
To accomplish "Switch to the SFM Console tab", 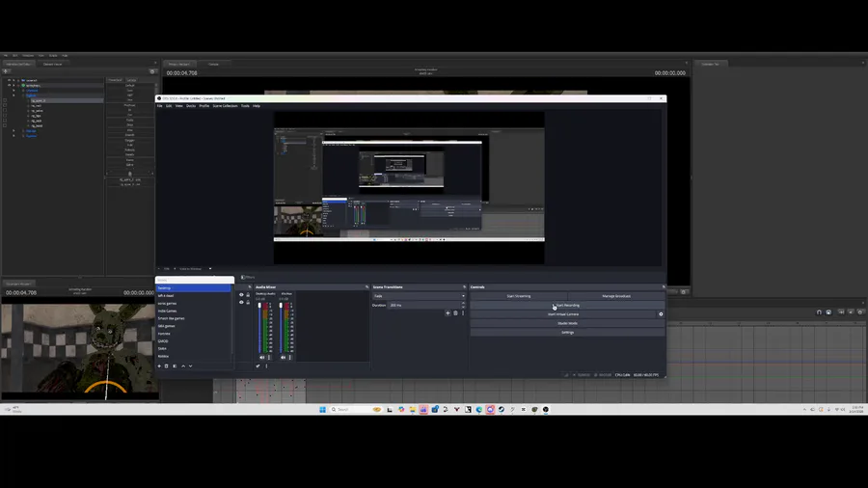I will click(213, 65).
